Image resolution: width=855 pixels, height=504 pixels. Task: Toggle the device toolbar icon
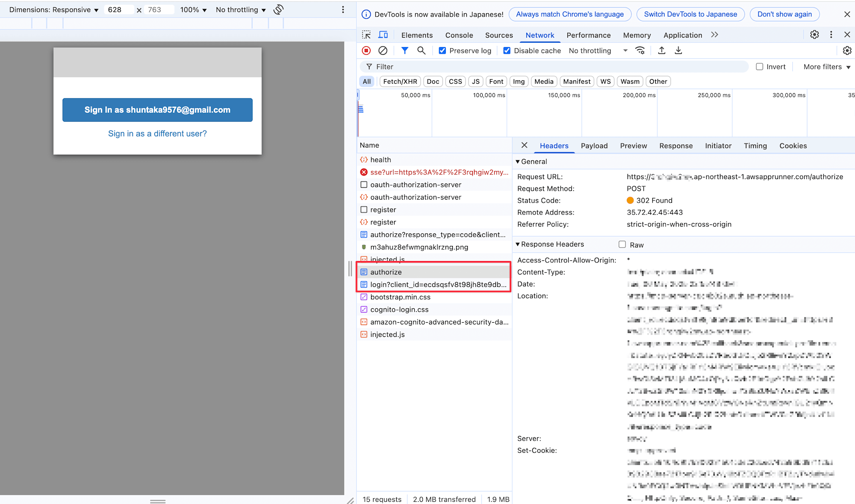[x=383, y=35]
